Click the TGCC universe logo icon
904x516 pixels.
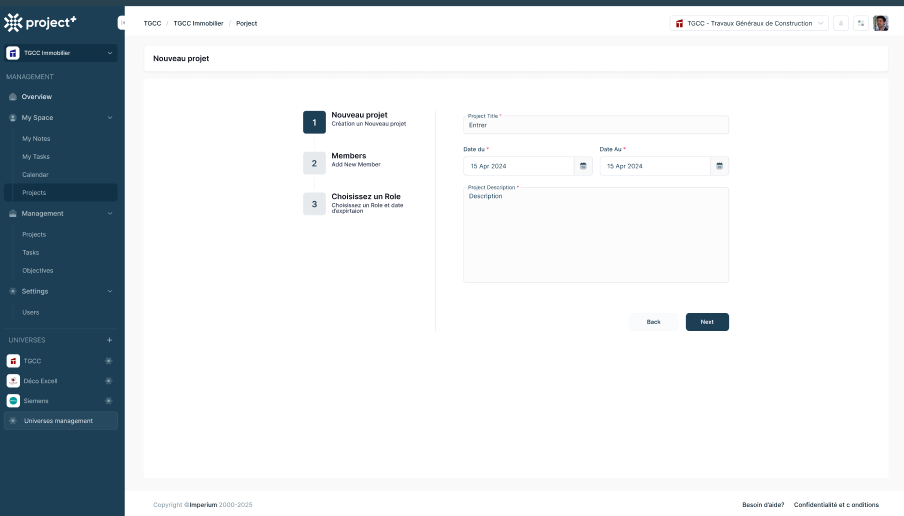13,361
